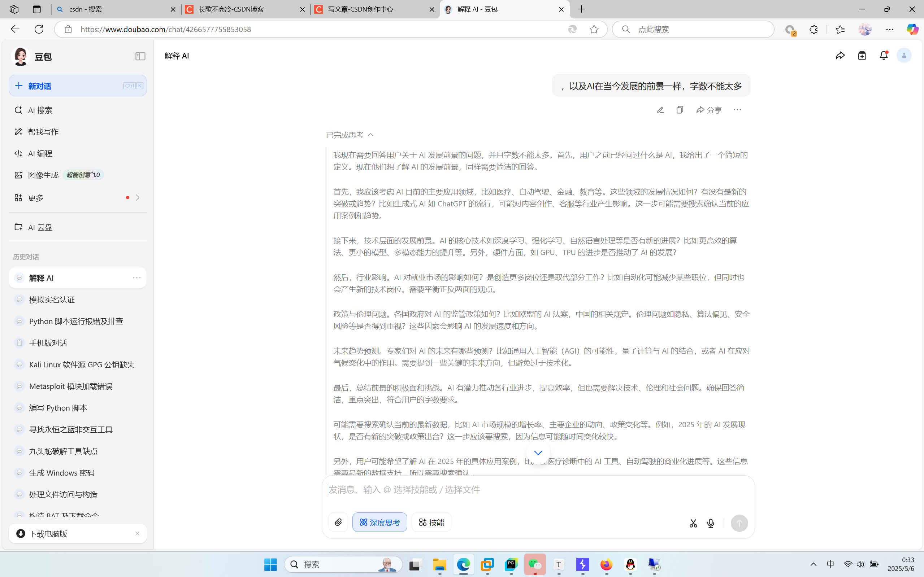Click the microphone voice input icon
Screen dimensions: 924x577
pyautogui.click(x=711, y=523)
